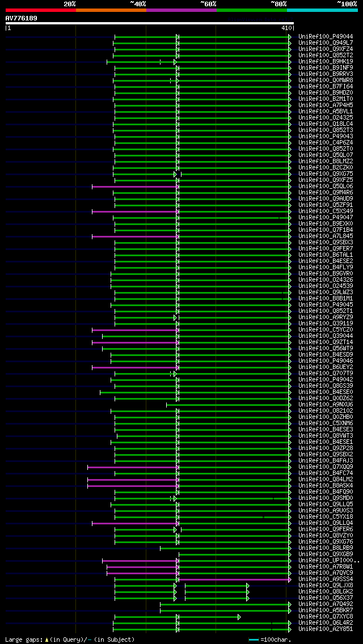Click the UniRef100_Q8VWT3 label

pos(326,436)
